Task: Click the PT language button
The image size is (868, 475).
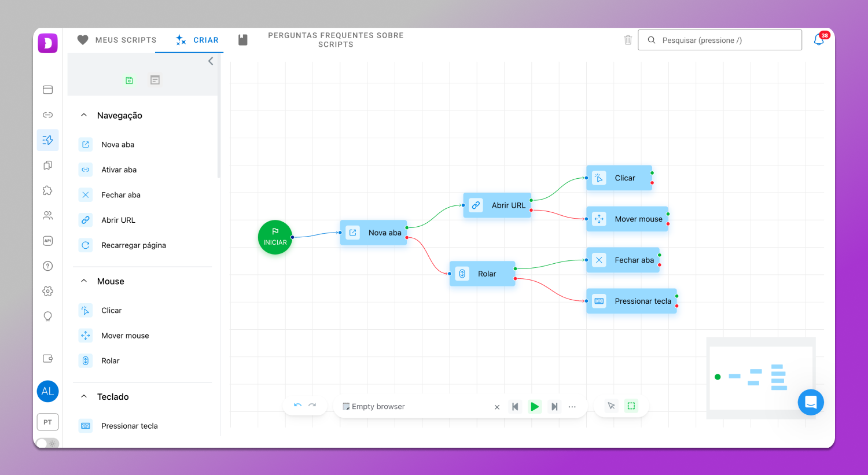Action: [47, 422]
